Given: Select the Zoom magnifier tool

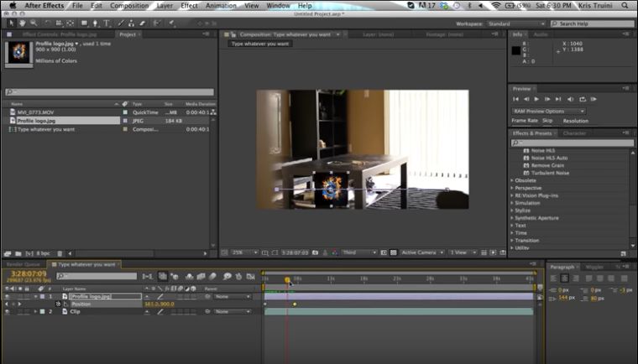Looking at the screenshot, I should click(32, 23).
